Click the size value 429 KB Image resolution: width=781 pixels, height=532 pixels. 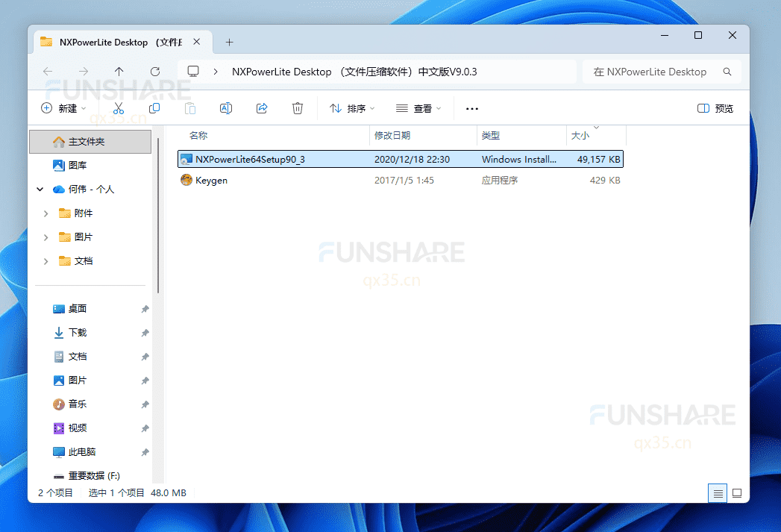[x=605, y=181]
